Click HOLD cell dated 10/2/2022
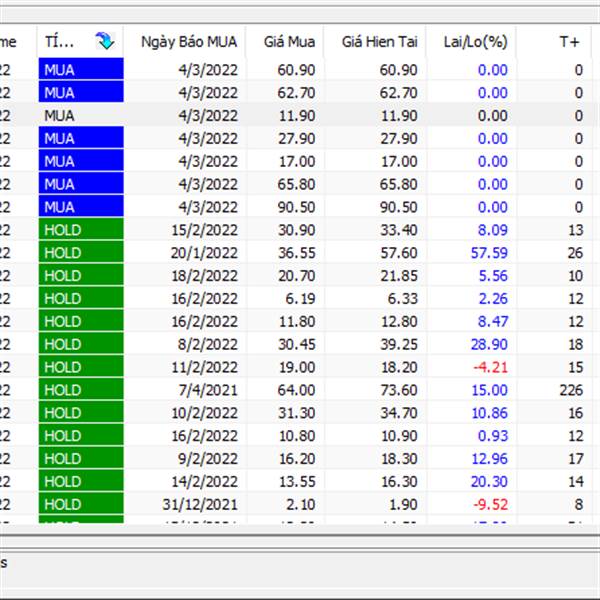Viewport: 600px width, 600px height. [x=81, y=412]
